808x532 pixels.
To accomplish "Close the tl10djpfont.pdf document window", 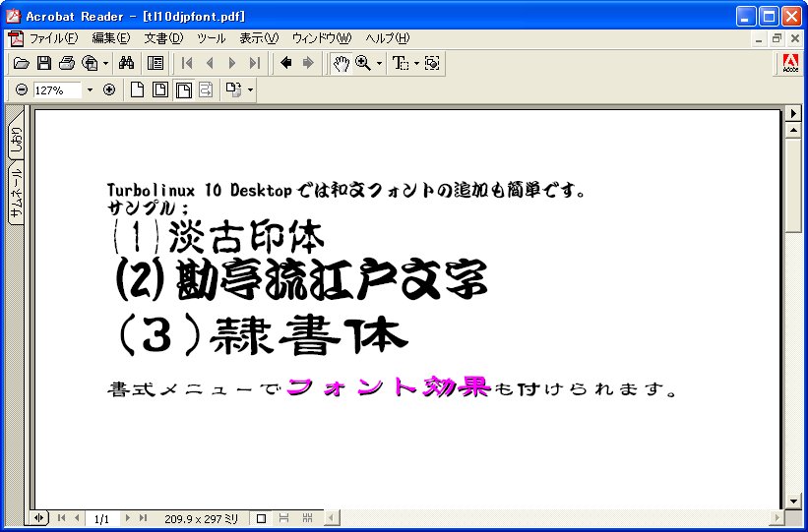I will [x=794, y=39].
